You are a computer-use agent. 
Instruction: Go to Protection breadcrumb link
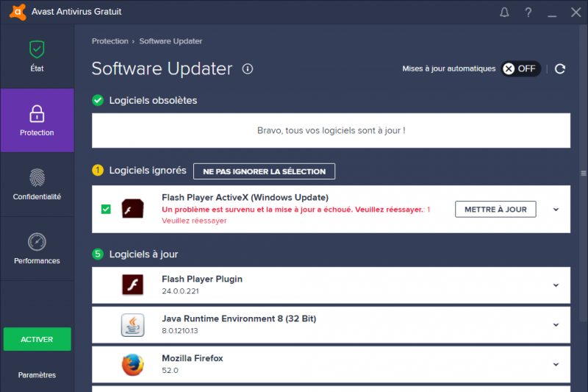click(x=110, y=41)
